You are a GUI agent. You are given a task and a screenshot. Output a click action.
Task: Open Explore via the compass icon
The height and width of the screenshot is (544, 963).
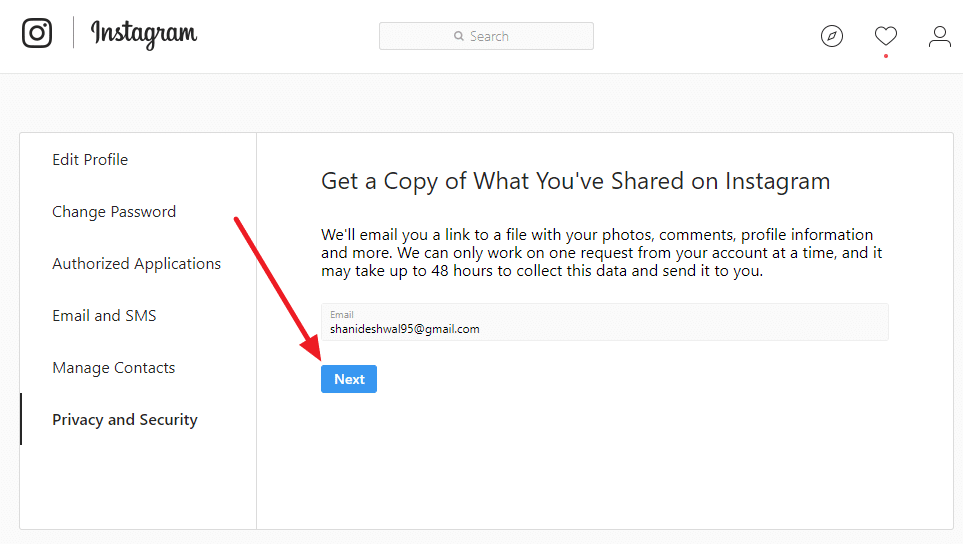[x=831, y=36]
